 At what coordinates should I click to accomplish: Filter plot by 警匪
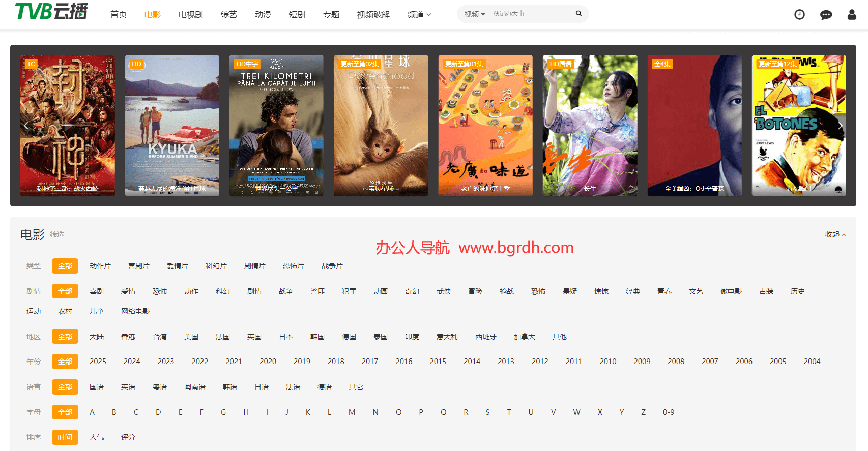pyautogui.click(x=317, y=291)
